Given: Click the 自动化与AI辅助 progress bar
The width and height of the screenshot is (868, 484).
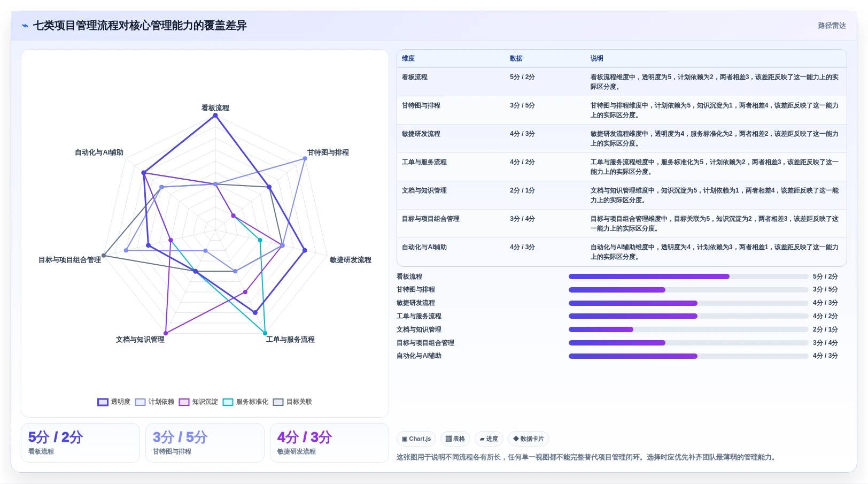Looking at the screenshot, I should click(x=688, y=356).
